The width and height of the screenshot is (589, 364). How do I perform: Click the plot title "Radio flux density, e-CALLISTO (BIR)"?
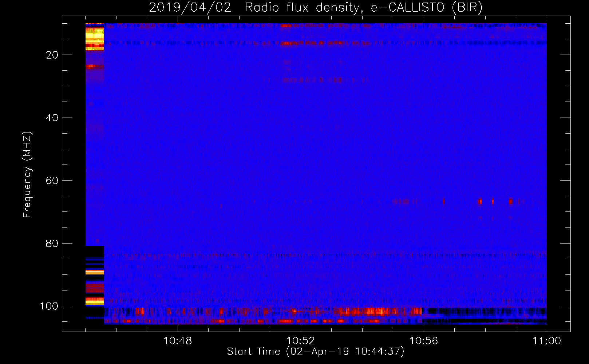[363, 8]
